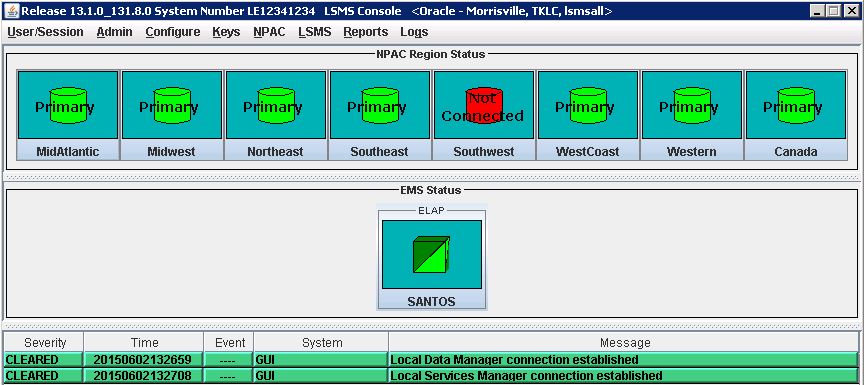Click the Southwest region label
This screenshot has height=385, width=864.
[483, 151]
